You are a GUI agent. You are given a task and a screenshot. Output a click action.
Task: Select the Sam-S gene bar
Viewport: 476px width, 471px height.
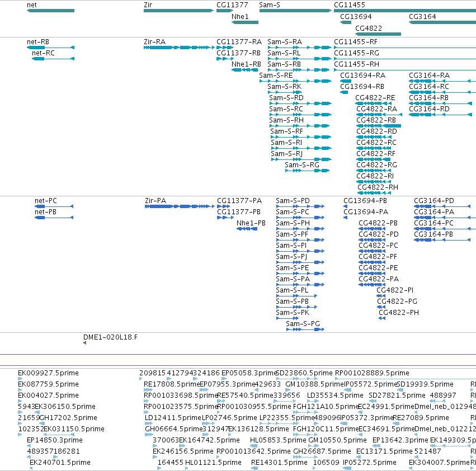point(295,11)
